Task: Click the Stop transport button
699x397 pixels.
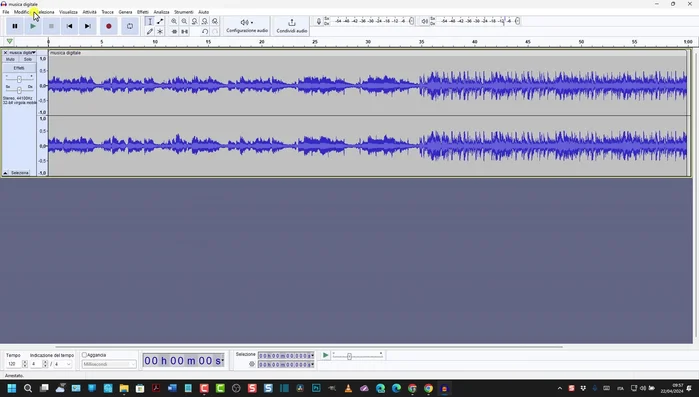Action: point(51,26)
